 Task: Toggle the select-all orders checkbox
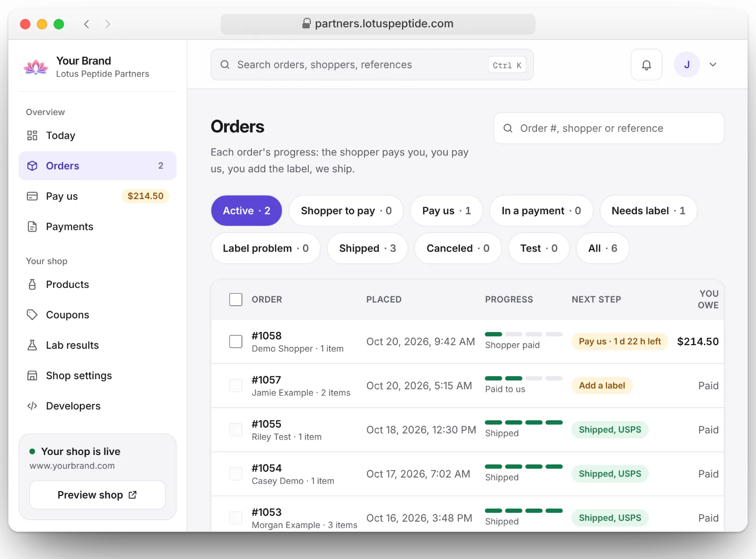(x=236, y=299)
